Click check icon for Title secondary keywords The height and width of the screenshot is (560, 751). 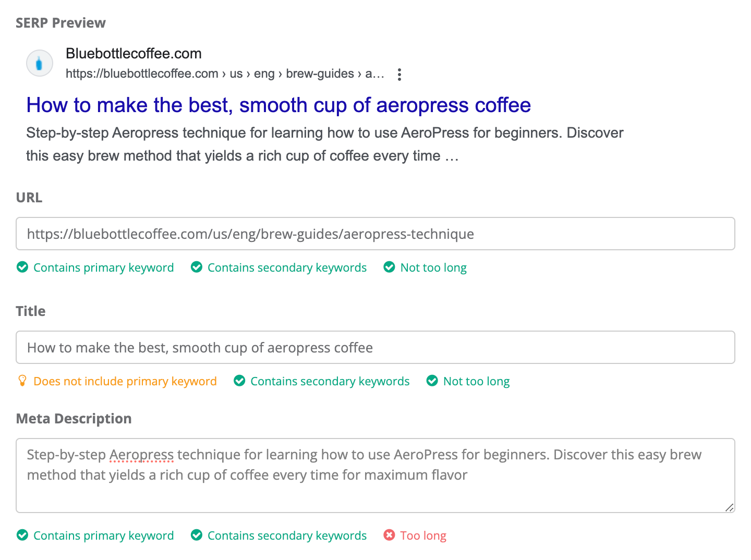point(239,381)
